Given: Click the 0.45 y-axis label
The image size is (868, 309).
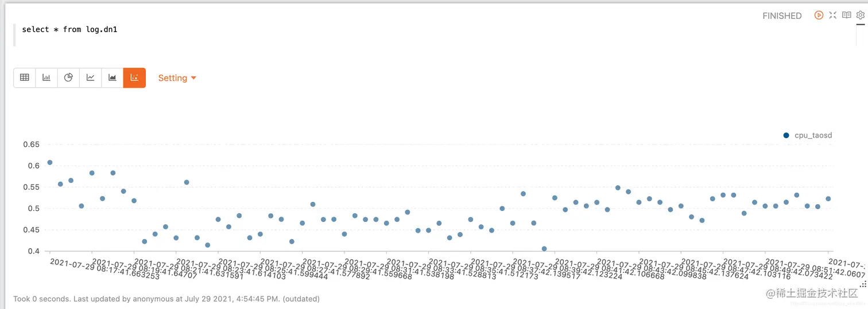Looking at the screenshot, I should click(31, 230).
